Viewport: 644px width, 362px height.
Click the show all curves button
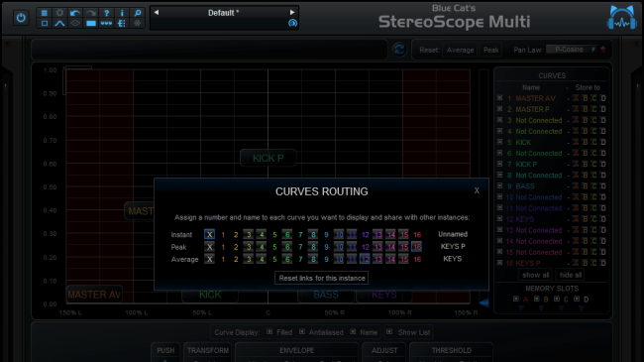pos(536,275)
